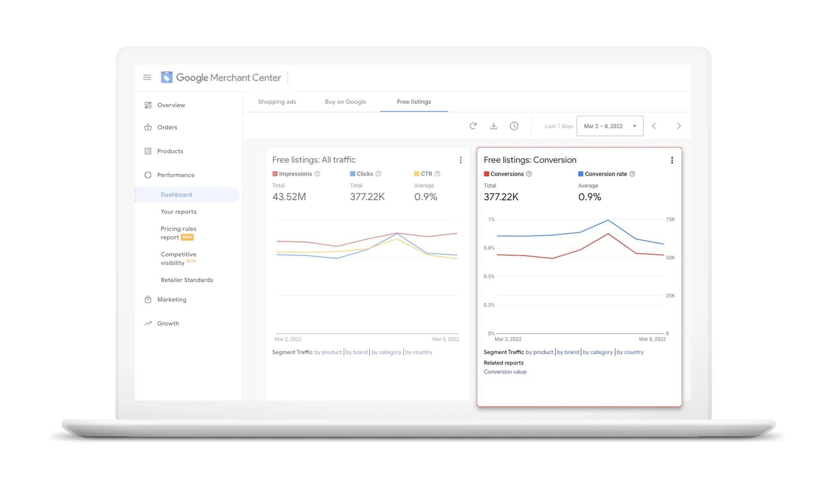The image size is (834, 504).
Task: Open the All traffic card options menu
Action: tap(461, 160)
